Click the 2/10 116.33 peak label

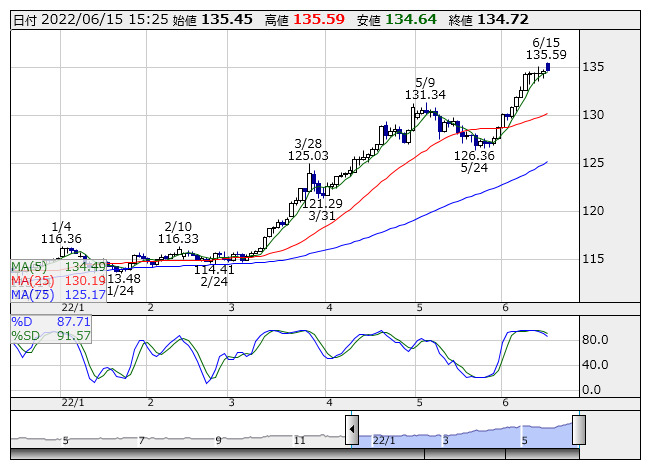coord(178,233)
